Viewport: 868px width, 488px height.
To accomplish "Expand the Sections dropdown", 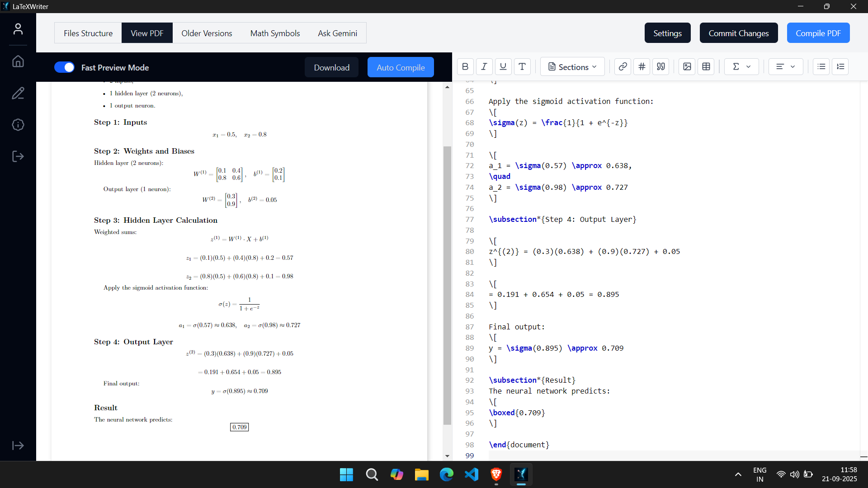I will pos(572,67).
